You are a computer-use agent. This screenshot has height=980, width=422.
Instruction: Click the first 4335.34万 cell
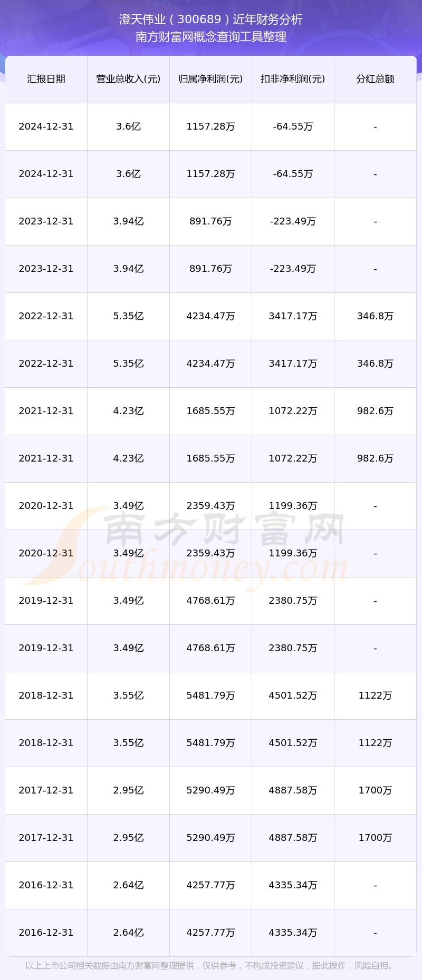[x=293, y=885]
